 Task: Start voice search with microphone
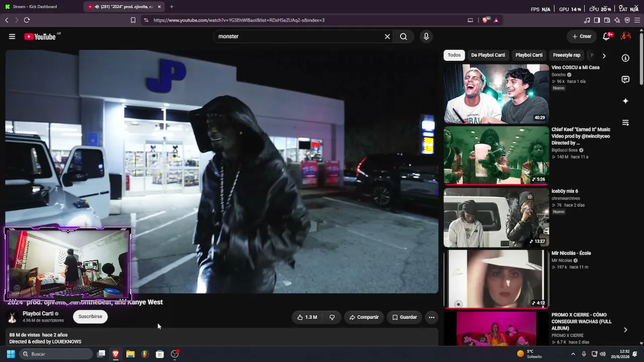click(x=426, y=36)
